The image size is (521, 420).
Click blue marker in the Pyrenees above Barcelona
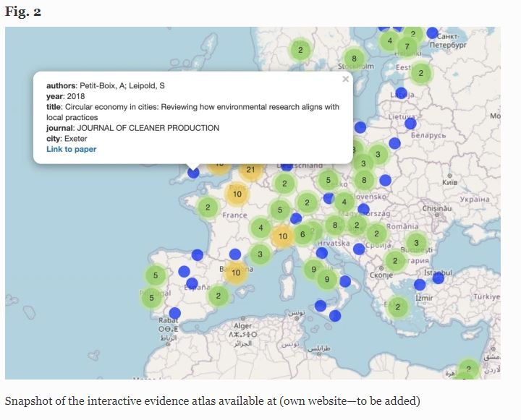tap(235, 254)
